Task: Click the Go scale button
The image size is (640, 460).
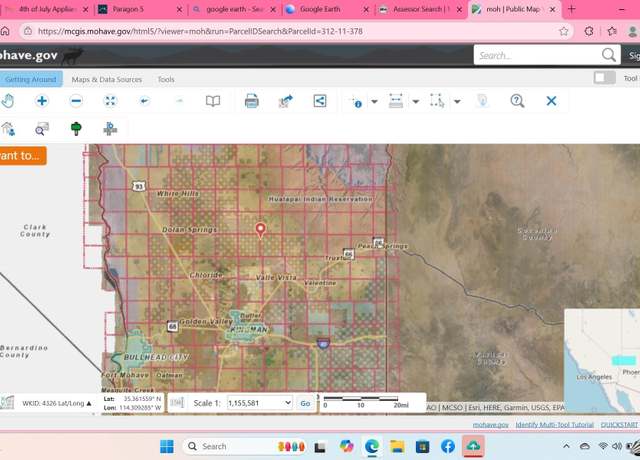Action: coord(305,403)
